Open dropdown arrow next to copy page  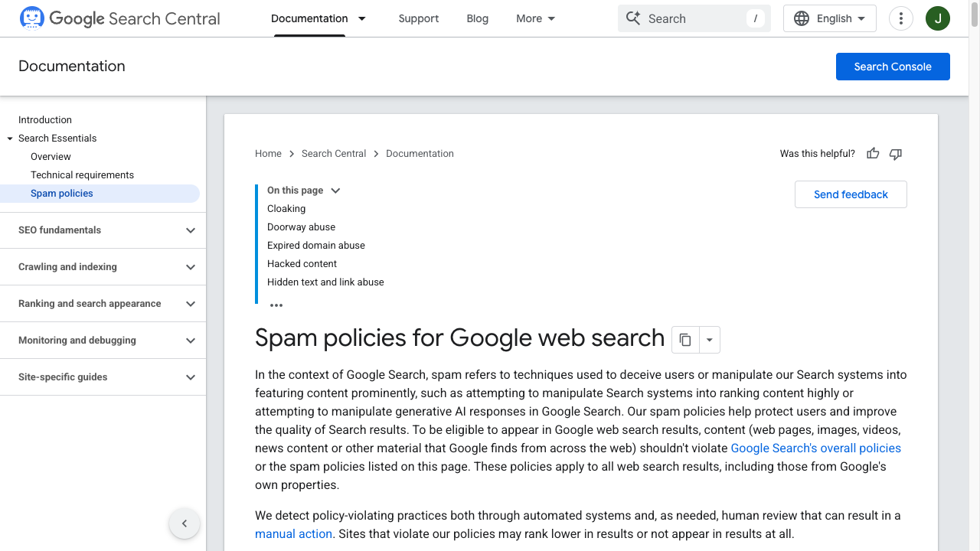(x=710, y=340)
